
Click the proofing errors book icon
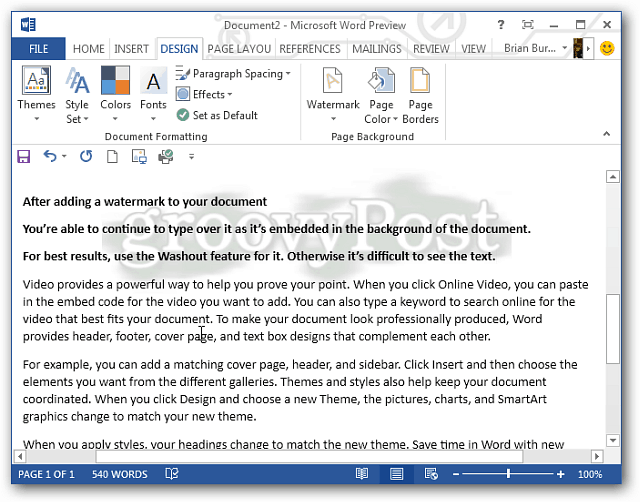click(x=172, y=474)
